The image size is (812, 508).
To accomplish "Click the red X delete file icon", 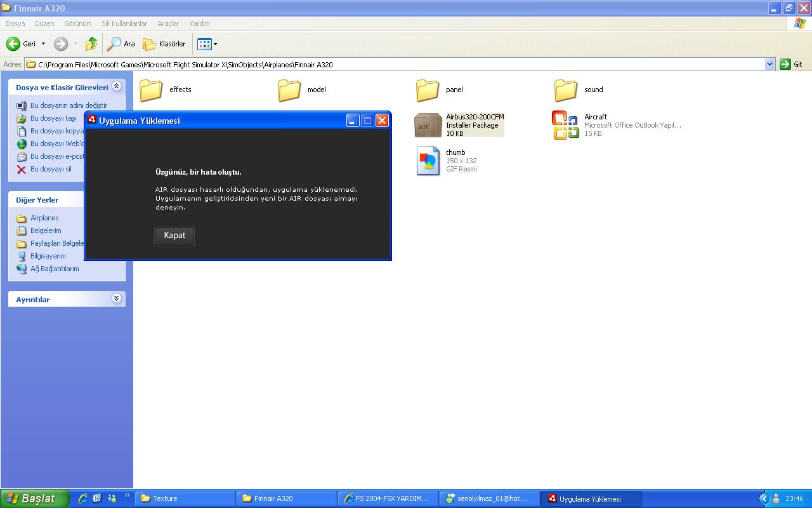I will (x=22, y=169).
